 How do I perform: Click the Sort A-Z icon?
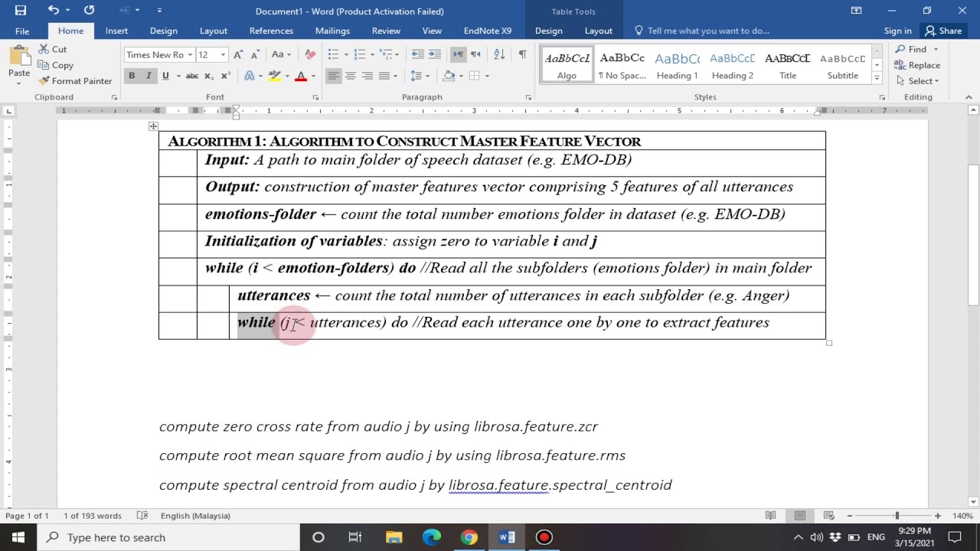pyautogui.click(x=499, y=54)
